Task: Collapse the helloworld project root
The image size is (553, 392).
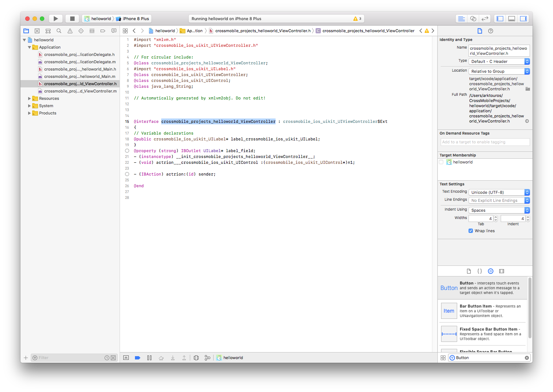Action: pos(25,40)
